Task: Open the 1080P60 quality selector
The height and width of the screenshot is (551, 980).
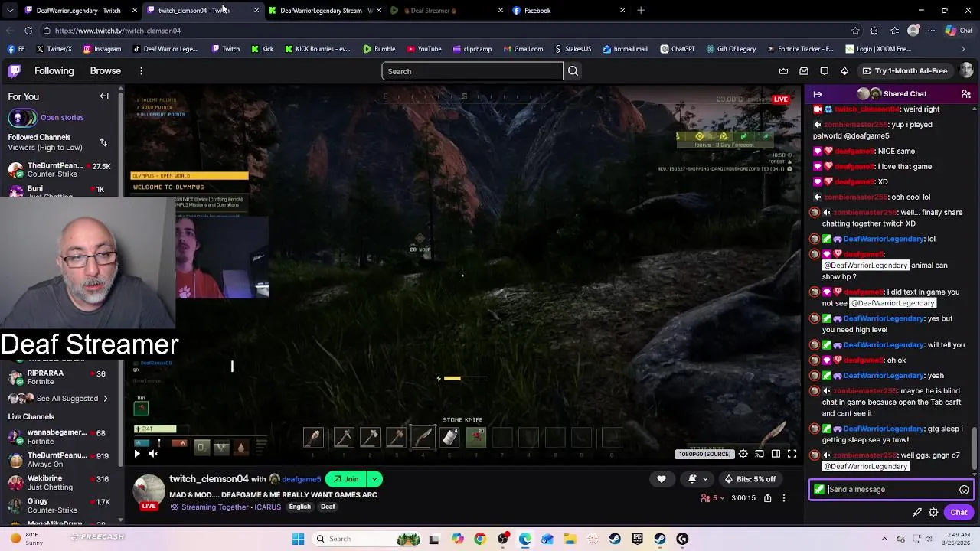Action: coord(704,454)
